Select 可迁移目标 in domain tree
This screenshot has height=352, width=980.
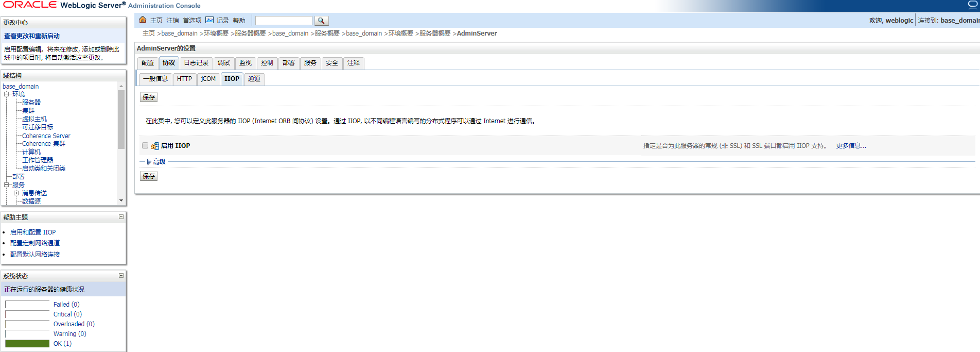tap(38, 127)
